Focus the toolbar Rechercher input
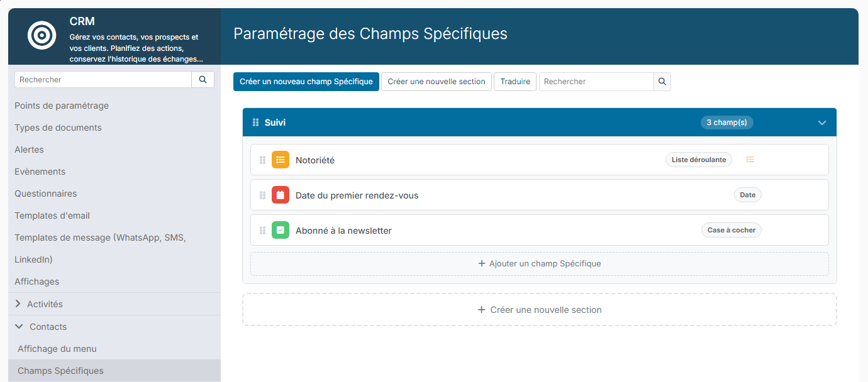Viewport: 868px width, 382px height. coord(596,82)
